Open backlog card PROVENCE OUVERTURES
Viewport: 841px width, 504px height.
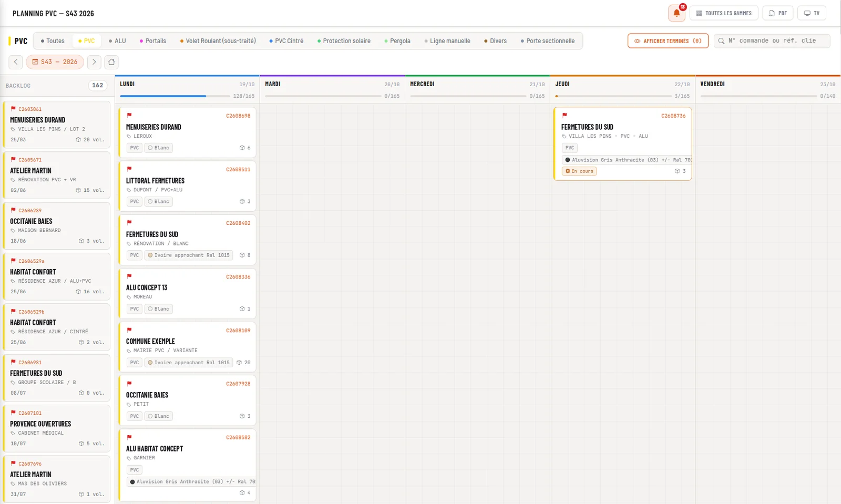pyautogui.click(x=57, y=428)
